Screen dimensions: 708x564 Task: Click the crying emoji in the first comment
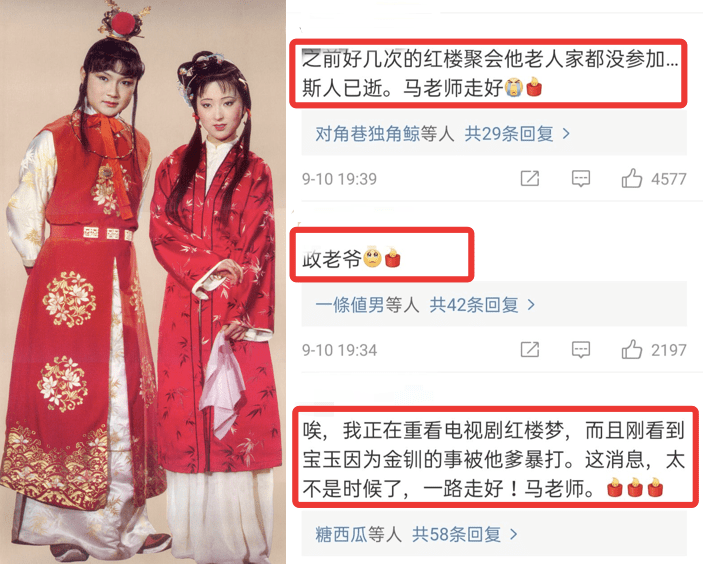tap(514, 87)
